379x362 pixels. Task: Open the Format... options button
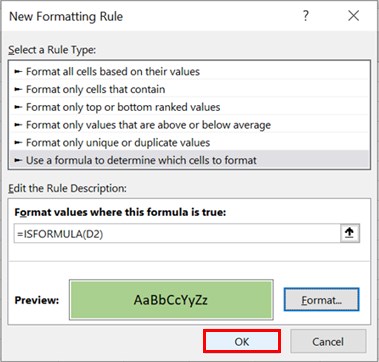click(321, 300)
